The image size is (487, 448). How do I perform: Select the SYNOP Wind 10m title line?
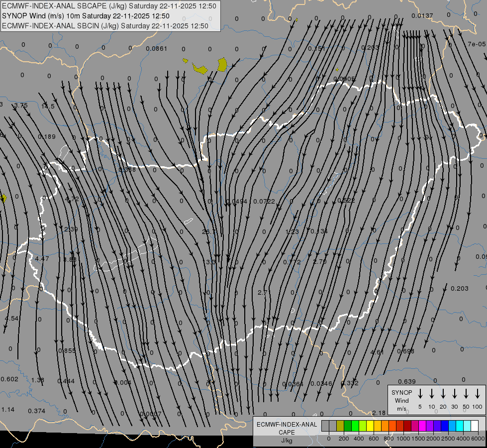[x=86, y=16]
